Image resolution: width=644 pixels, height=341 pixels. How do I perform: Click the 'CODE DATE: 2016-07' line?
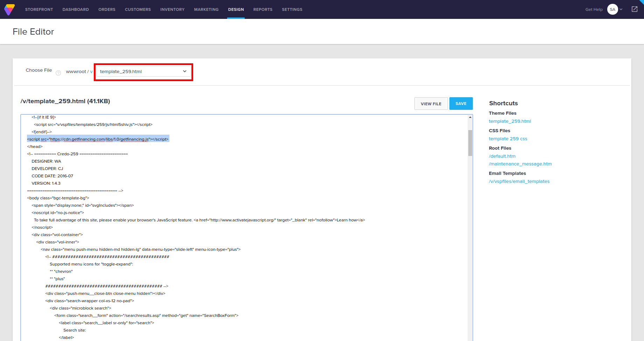point(52,176)
